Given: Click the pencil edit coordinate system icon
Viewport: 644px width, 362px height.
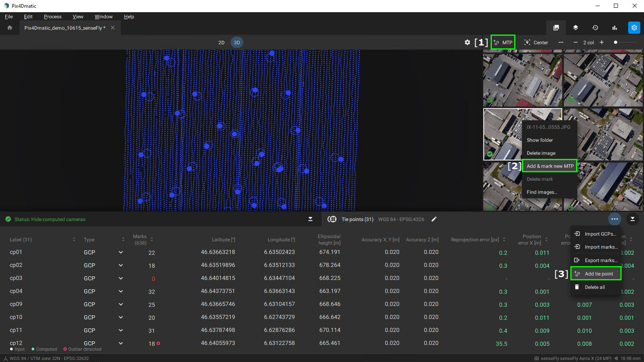Looking at the screenshot, I should 434,219.
